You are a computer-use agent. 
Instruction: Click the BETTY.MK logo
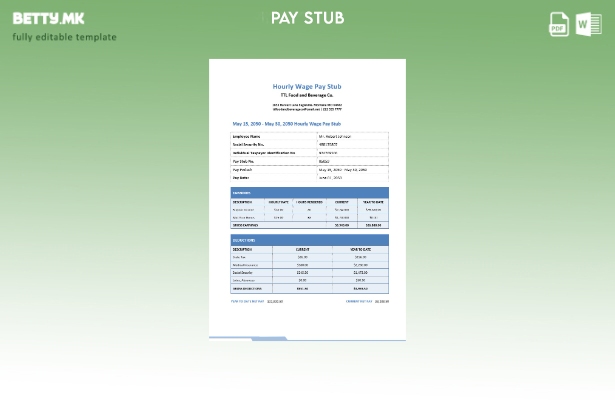pyautogui.click(x=49, y=18)
